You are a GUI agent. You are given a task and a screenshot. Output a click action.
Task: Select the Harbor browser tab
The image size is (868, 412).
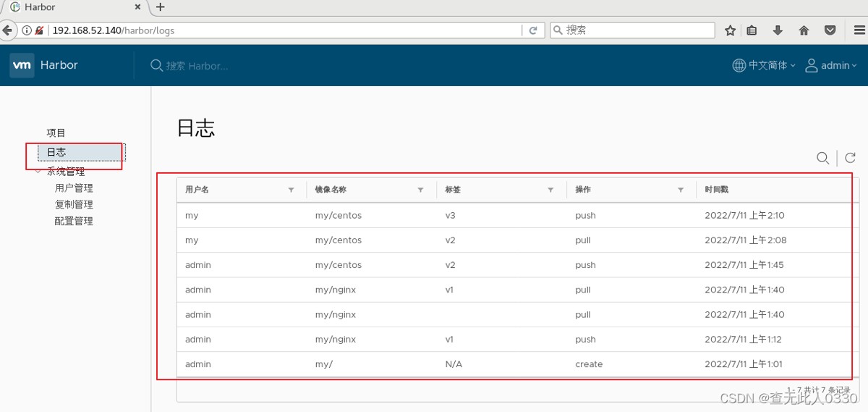[74, 7]
